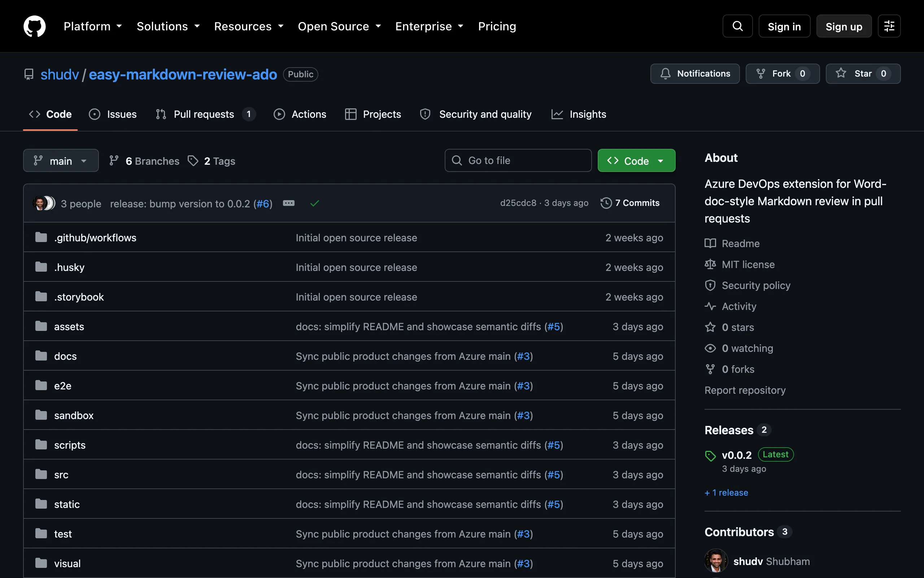Open the Security policy link
The image size is (924, 578).
click(747, 285)
